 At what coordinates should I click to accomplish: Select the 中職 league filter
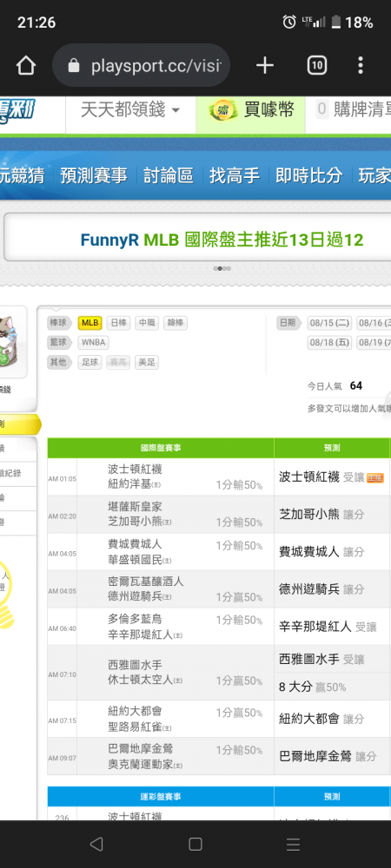(147, 323)
